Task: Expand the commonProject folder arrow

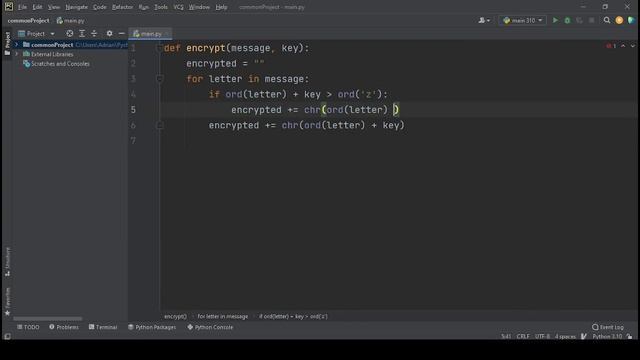Action: tap(17, 44)
